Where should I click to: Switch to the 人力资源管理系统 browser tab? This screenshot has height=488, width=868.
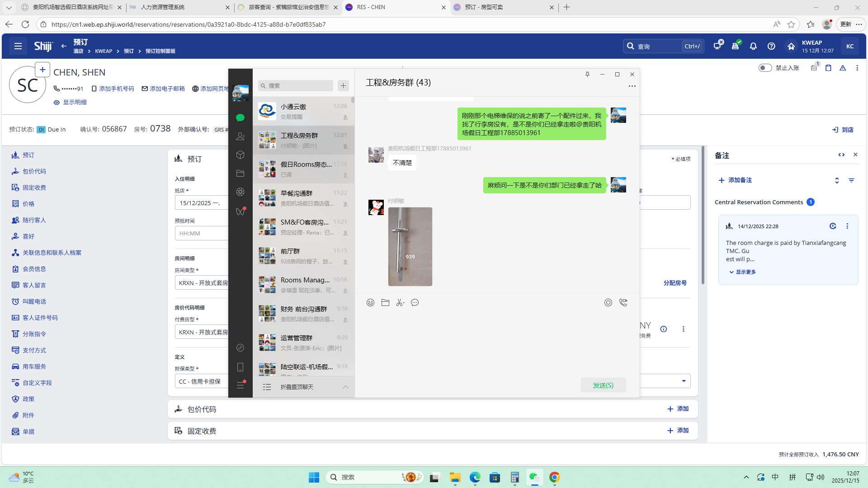point(163,7)
